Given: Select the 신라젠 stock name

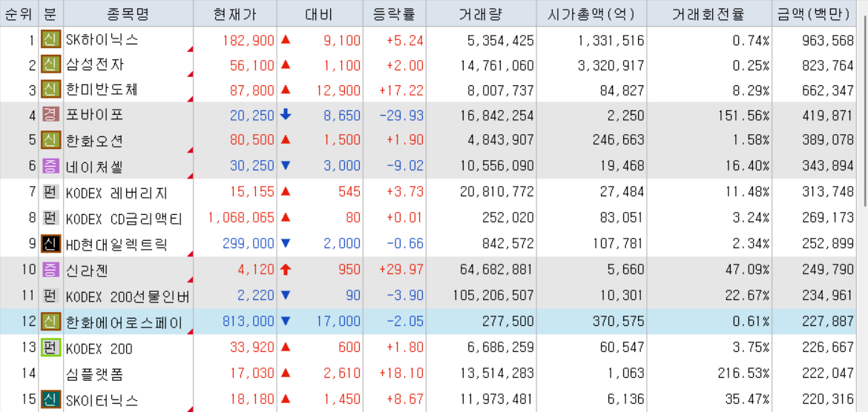Looking at the screenshot, I should click(x=88, y=270).
